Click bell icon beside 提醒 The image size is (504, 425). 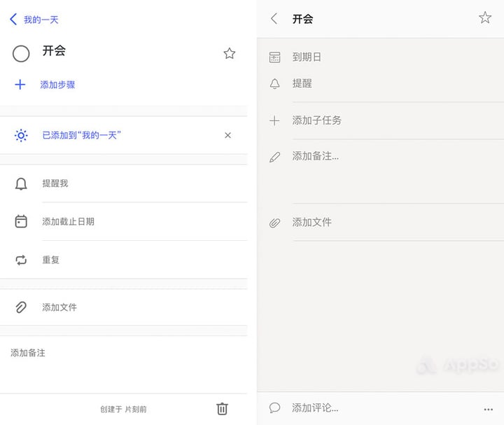click(275, 83)
